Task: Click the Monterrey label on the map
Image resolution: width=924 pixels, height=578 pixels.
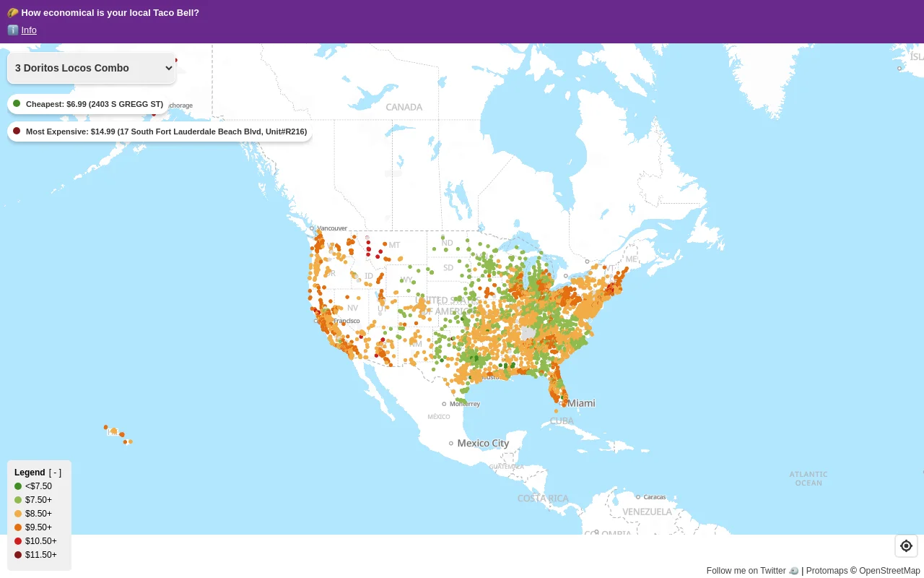Action: (465, 404)
